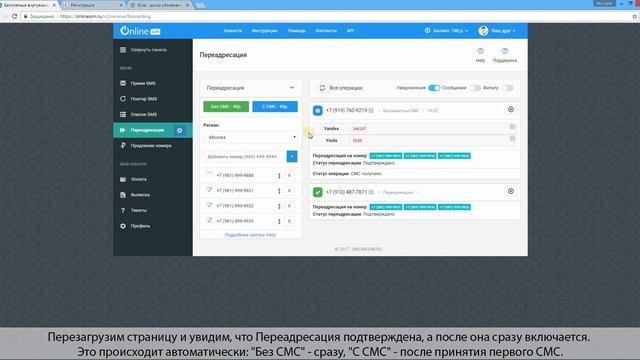Open Бесплатные СМС dropdown on 760-9219 card

coord(402,111)
